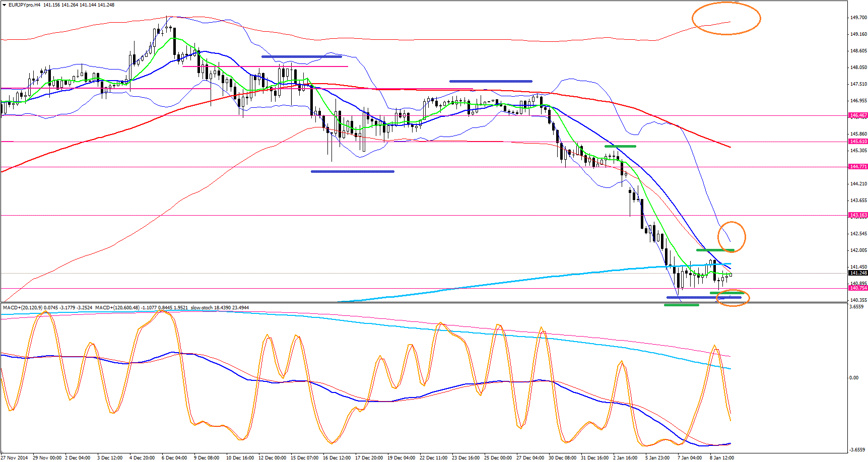Image resolution: width=868 pixels, height=462 pixels.
Task: Click the one-click trading arrow beside EURJPYpro
Action: click(x=4, y=5)
